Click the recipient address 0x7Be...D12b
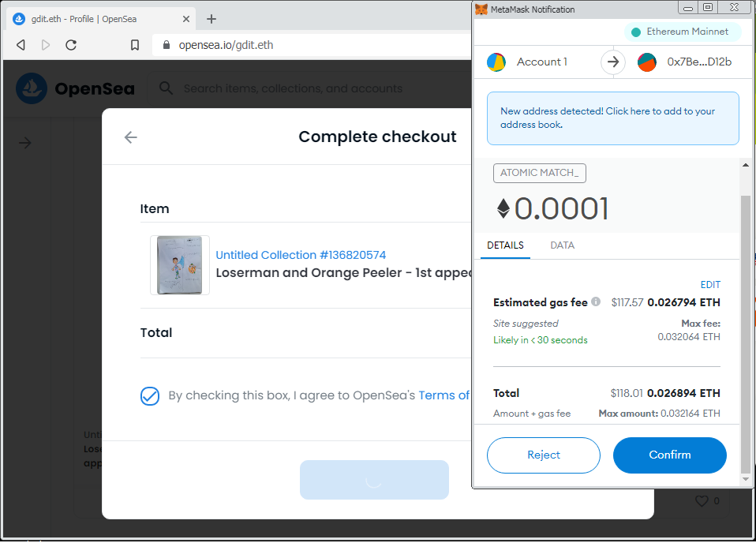The image size is (756, 543). point(699,62)
